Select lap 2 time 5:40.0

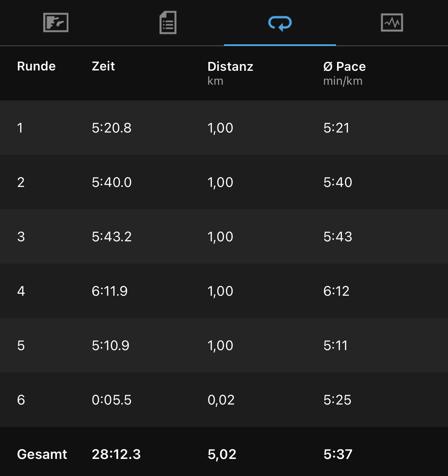coord(112,182)
